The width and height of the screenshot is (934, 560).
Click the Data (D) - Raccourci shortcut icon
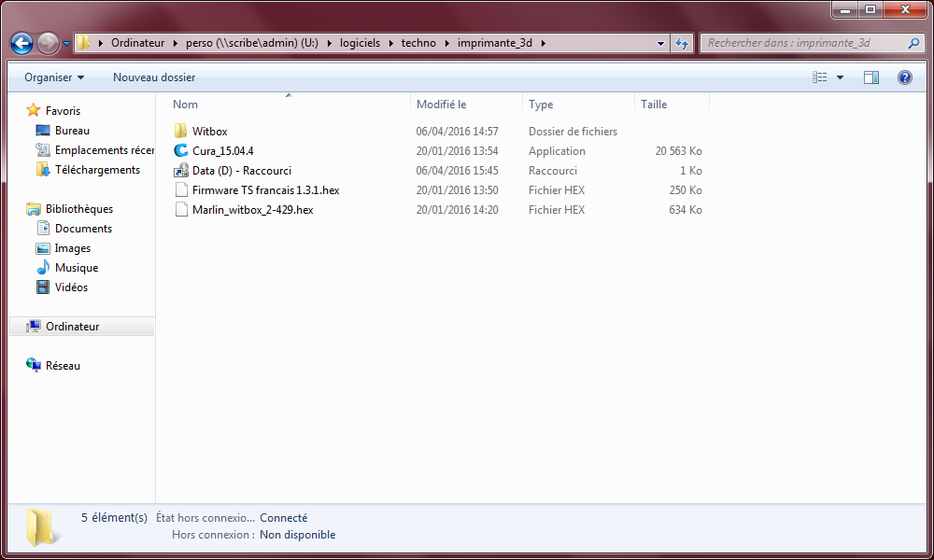point(181,171)
